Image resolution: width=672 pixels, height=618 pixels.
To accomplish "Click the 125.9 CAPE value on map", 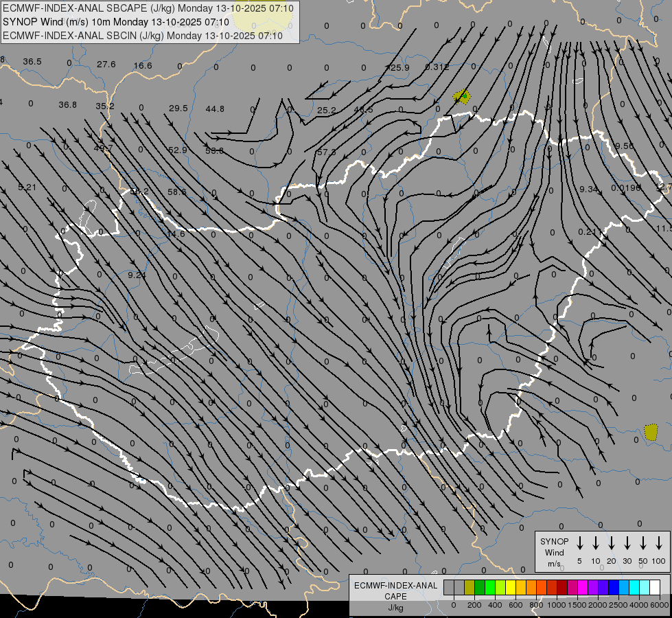I will coord(397,68).
